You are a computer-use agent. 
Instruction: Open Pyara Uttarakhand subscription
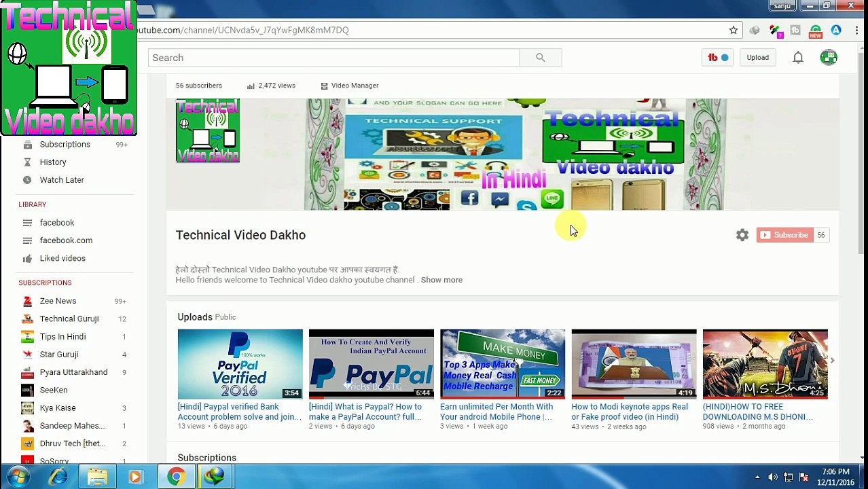coord(73,372)
